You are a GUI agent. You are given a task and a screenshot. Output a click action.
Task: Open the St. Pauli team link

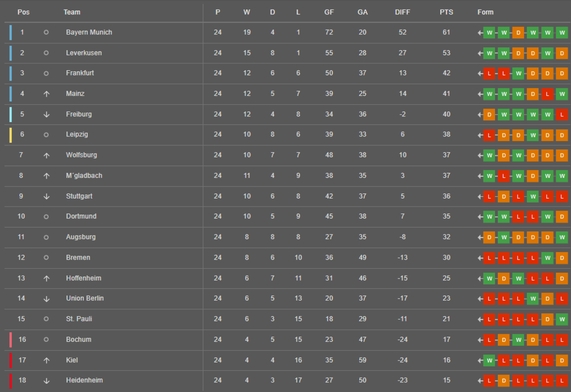[79, 319]
